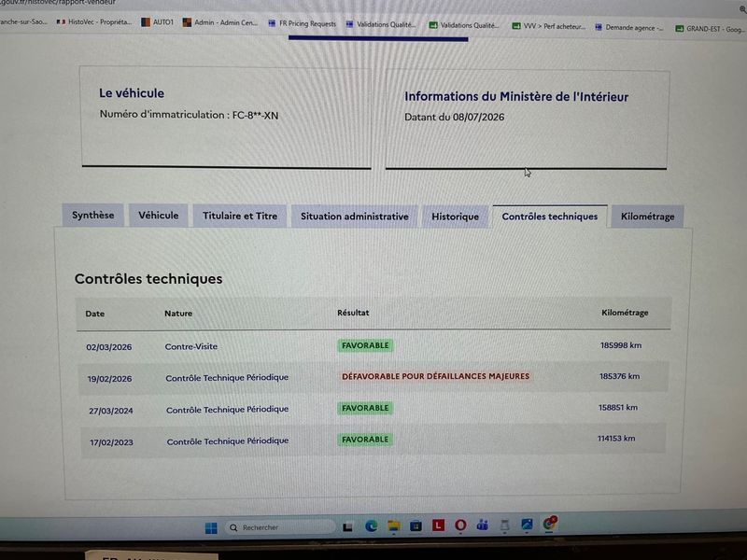Click the Le véhicule card heading
Image resolution: width=747 pixels, height=560 pixels.
pos(132,93)
